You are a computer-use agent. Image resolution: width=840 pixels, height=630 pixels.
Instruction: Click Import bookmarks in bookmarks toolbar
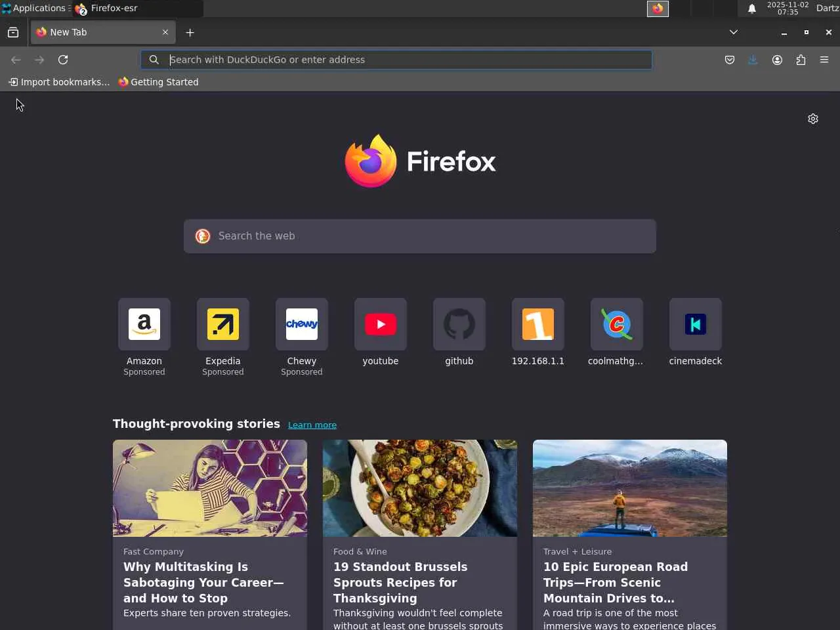(59, 82)
